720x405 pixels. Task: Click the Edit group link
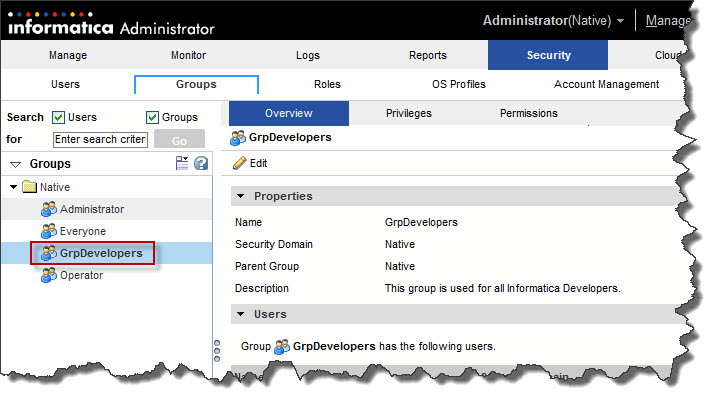tap(258, 163)
